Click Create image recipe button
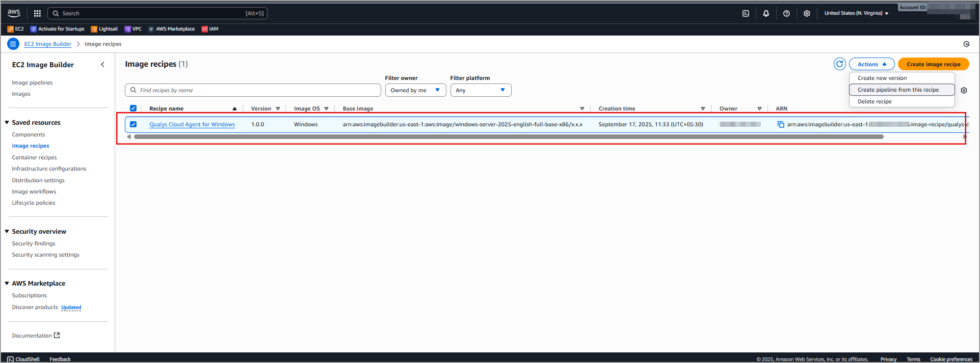 (x=933, y=64)
